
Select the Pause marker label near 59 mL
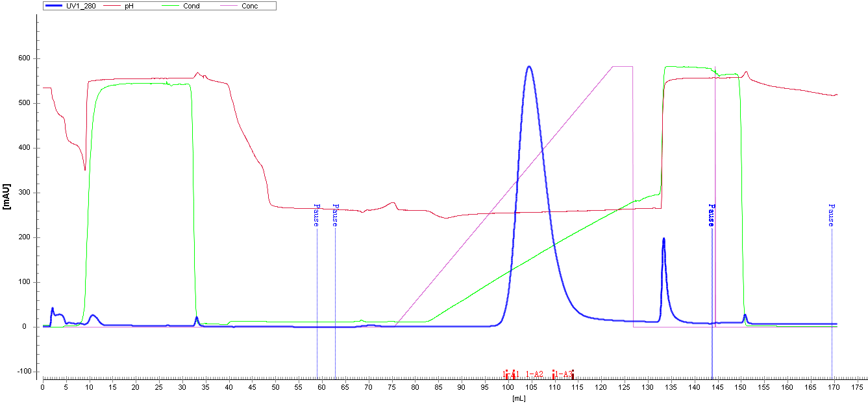pyautogui.click(x=316, y=215)
